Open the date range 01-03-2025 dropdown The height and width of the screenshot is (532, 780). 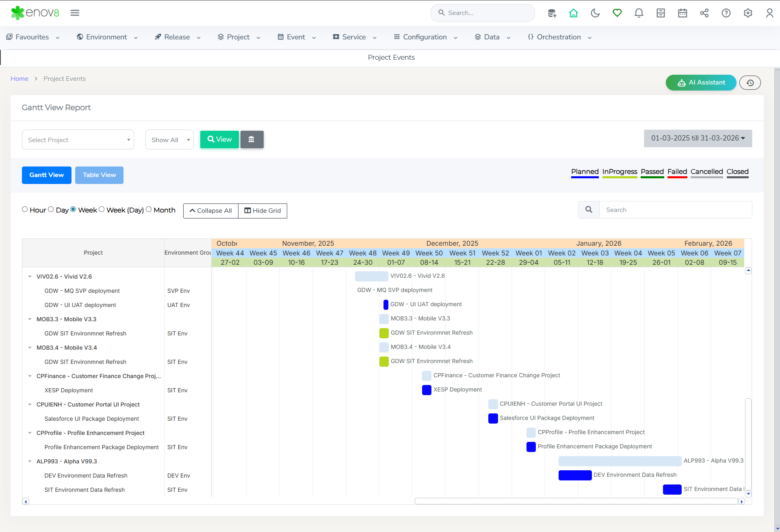698,138
